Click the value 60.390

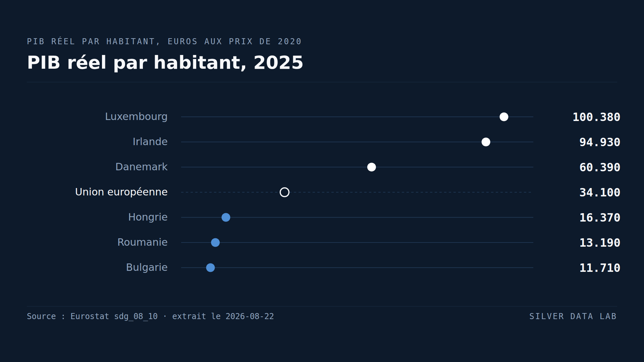click(x=600, y=167)
